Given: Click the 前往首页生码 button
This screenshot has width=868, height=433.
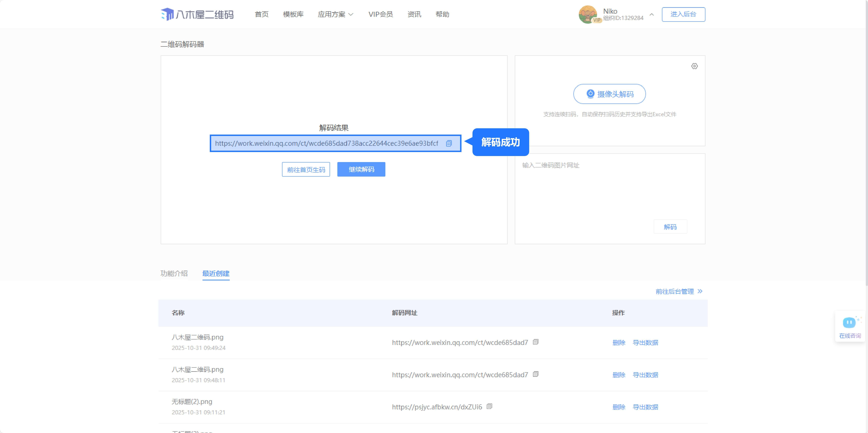Looking at the screenshot, I should 306,169.
